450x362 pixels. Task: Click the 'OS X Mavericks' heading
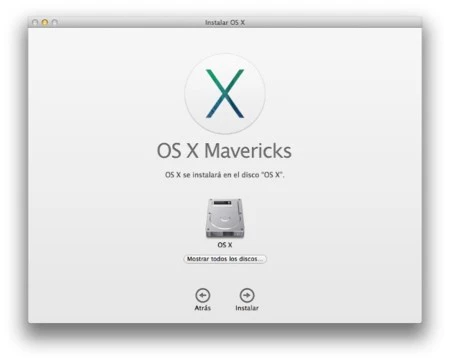(224, 151)
